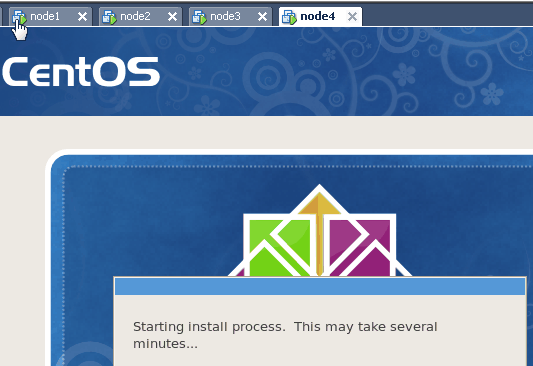Click the node3 running VM icon

pos(199,17)
